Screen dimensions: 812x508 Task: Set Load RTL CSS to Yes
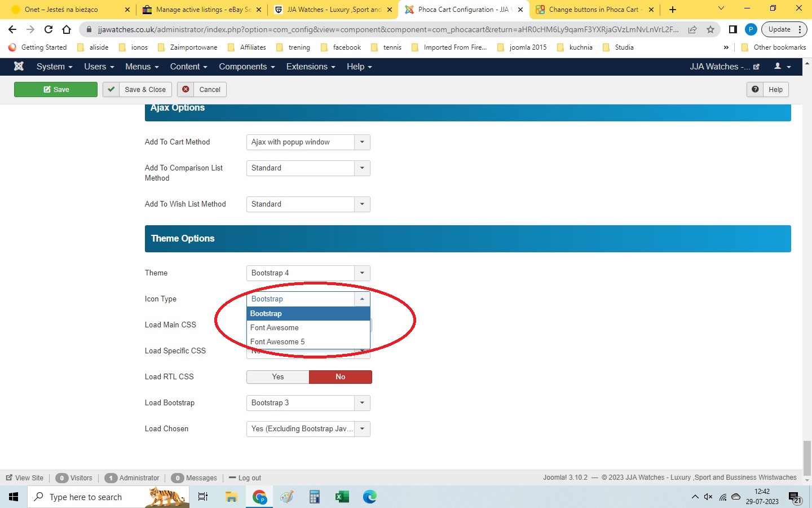pyautogui.click(x=278, y=377)
